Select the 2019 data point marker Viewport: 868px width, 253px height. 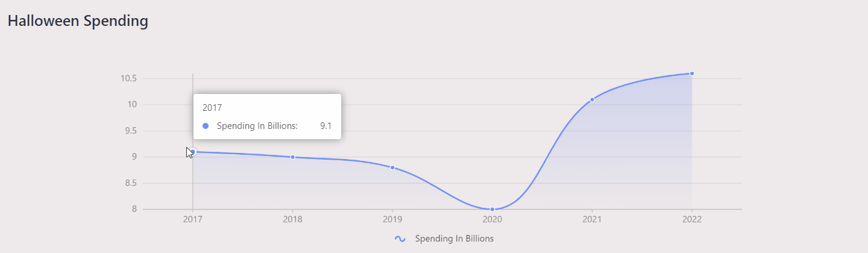(x=392, y=167)
